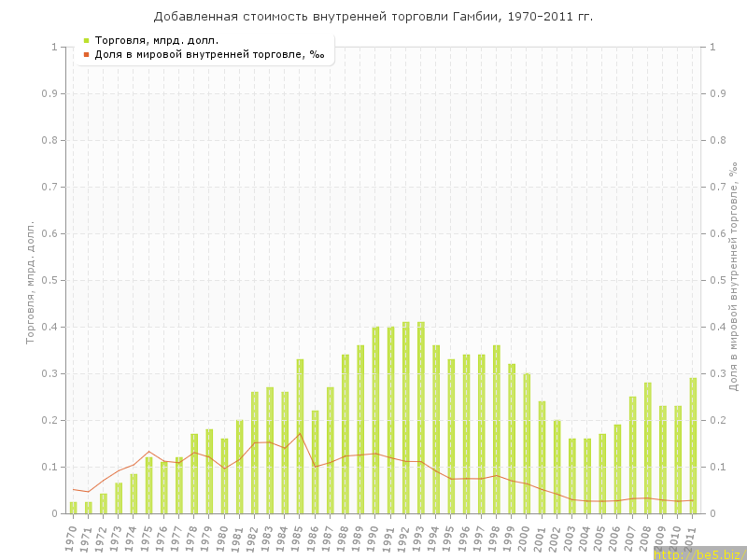747x560 pixels.
Task: Click the green legend marker for Торговля
Action: pyautogui.click(x=86, y=40)
